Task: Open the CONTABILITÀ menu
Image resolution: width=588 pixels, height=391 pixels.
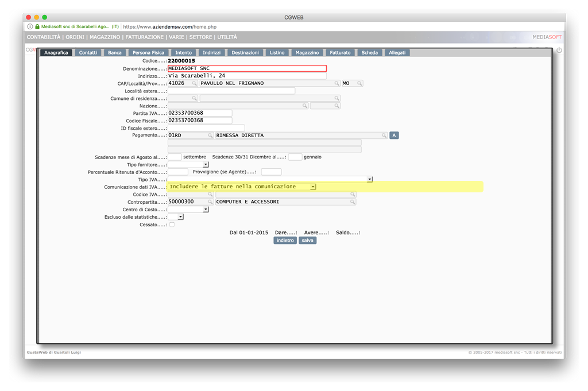Action: (x=44, y=37)
